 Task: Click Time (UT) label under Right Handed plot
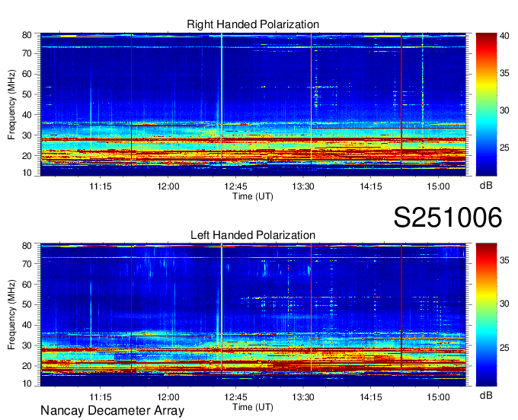[x=253, y=196]
